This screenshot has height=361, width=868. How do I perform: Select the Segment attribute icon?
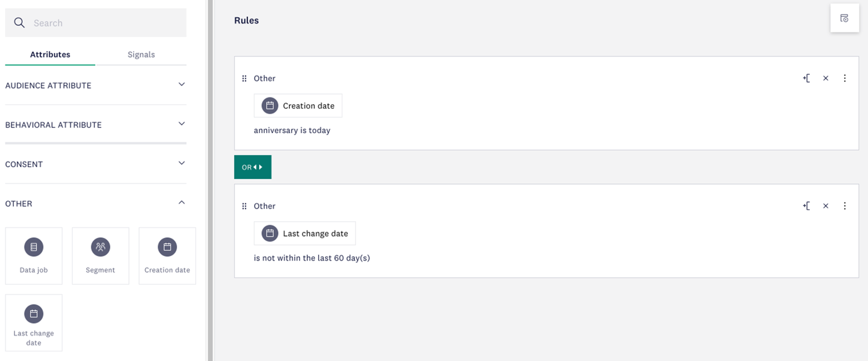coord(100,247)
